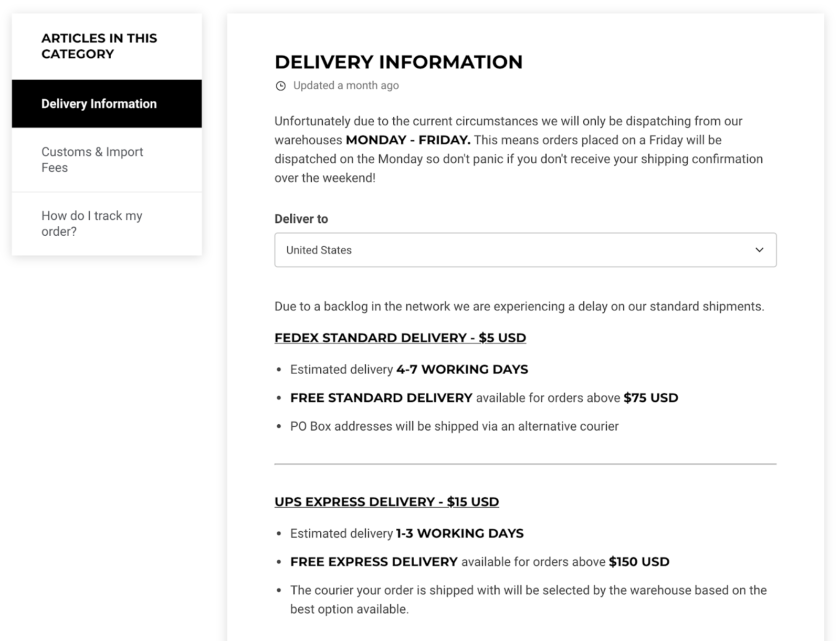The image size is (840, 641).
Task: Click the network backlog delay notice
Action: (x=519, y=307)
